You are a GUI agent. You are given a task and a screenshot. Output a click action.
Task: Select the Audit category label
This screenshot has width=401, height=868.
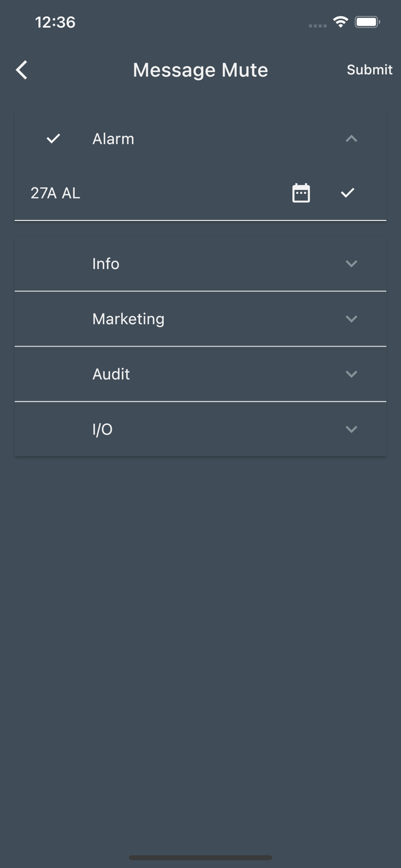pyautogui.click(x=111, y=374)
